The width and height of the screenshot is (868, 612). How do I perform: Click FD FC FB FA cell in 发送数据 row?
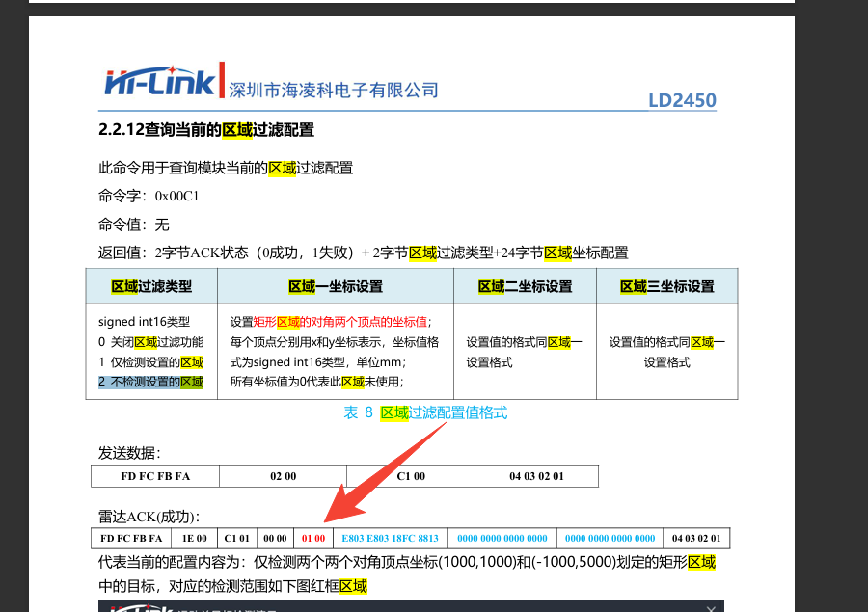[155, 476]
